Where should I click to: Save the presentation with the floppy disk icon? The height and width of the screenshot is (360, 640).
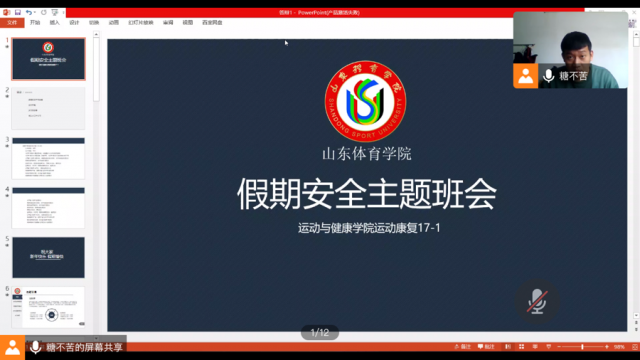pos(18,12)
